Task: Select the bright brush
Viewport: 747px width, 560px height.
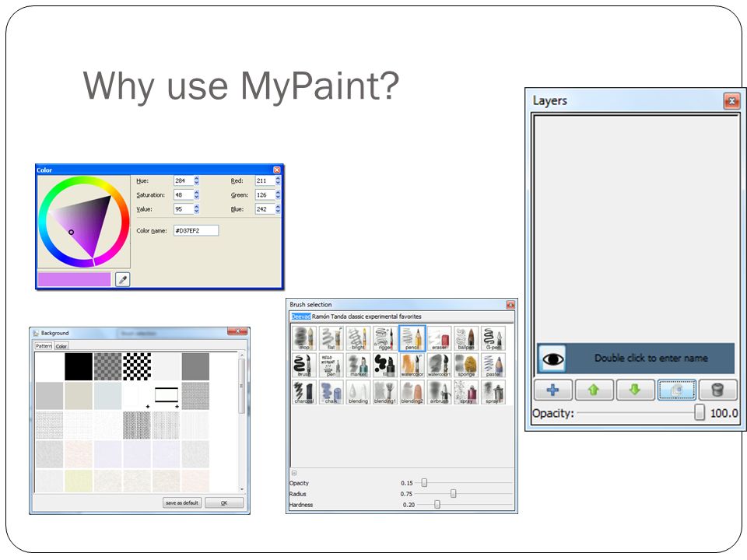Action: coord(358,338)
